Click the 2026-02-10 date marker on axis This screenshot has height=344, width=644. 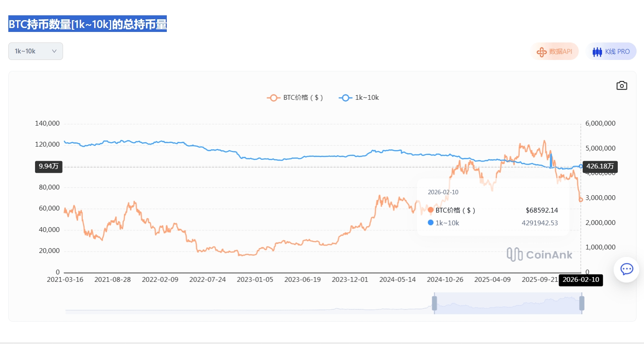581,280
